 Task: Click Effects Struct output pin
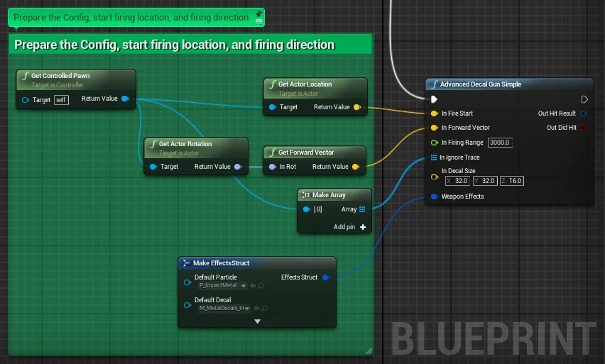pos(326,277)
